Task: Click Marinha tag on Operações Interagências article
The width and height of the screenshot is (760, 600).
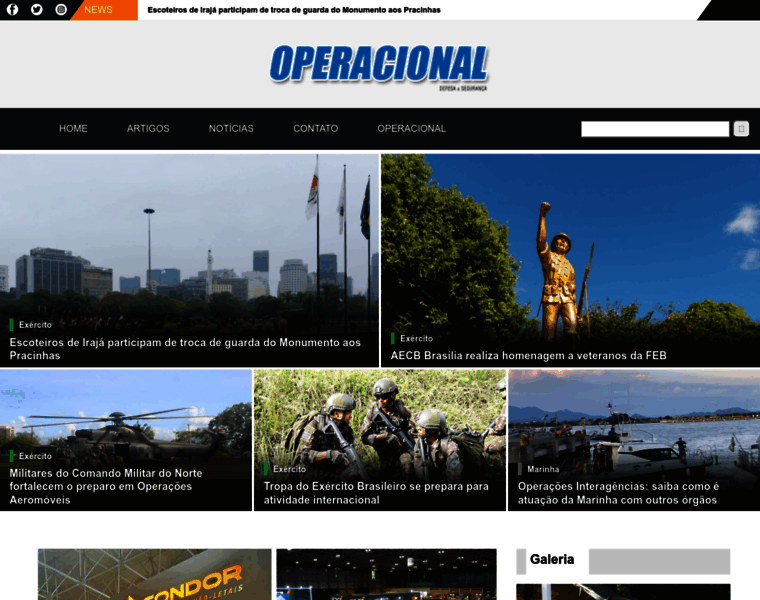Action: click(543, 469)
